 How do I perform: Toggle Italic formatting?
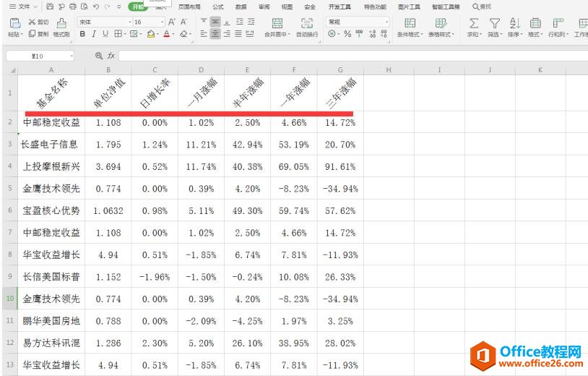coord(94,34)
